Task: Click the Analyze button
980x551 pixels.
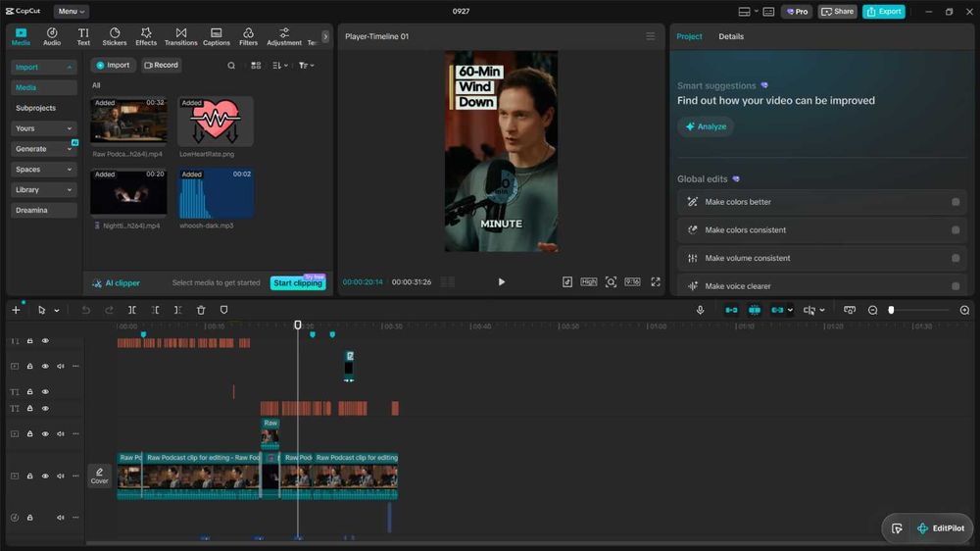Action: pos(706,126)
